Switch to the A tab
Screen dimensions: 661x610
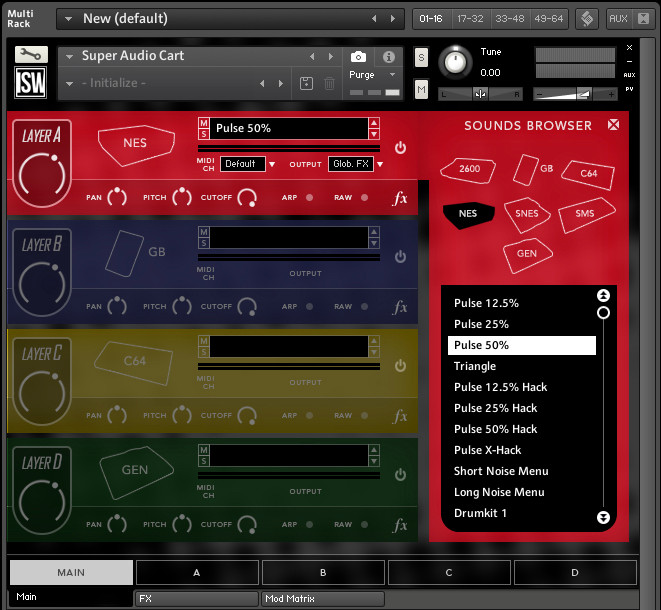click(x=197, y=572)
